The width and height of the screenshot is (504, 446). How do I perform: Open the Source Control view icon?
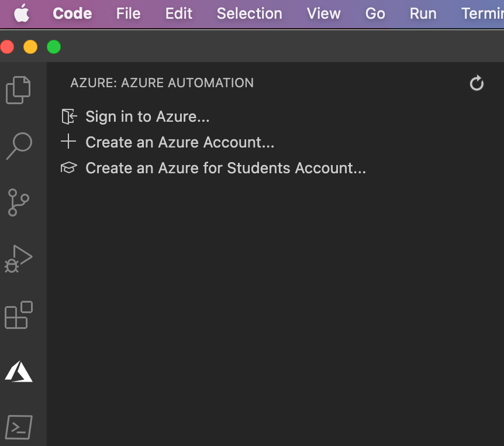pyautogui.click(x=19, y=202)
